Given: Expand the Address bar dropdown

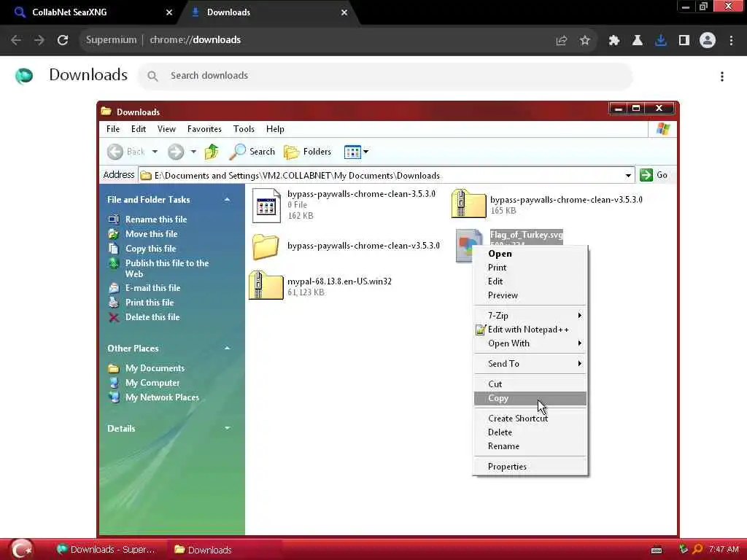Looking at the screenshot, I should click(628, 175).
